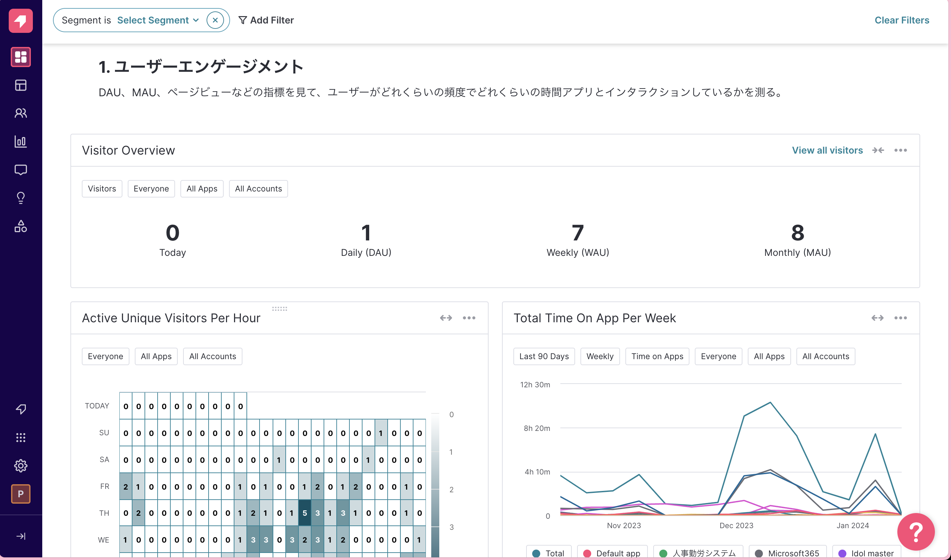Collapse the Visitor Overview widget
The height and width of the screenshot is (560, 951).
click(878, 150)
